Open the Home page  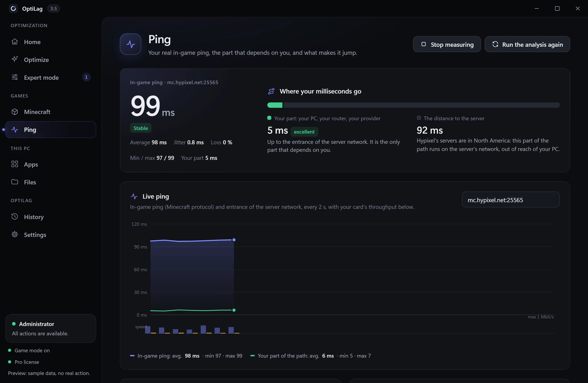(x=51, y=42)
